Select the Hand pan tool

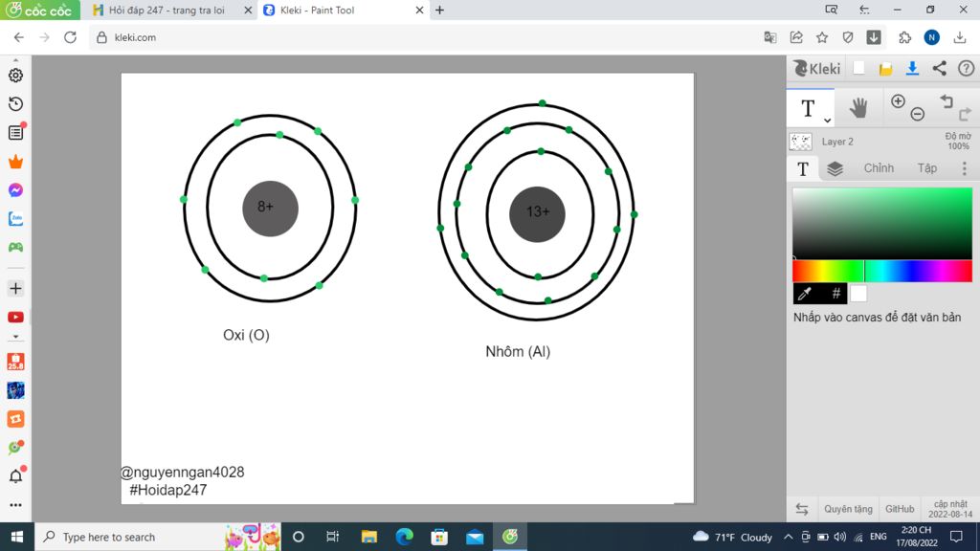858,108
